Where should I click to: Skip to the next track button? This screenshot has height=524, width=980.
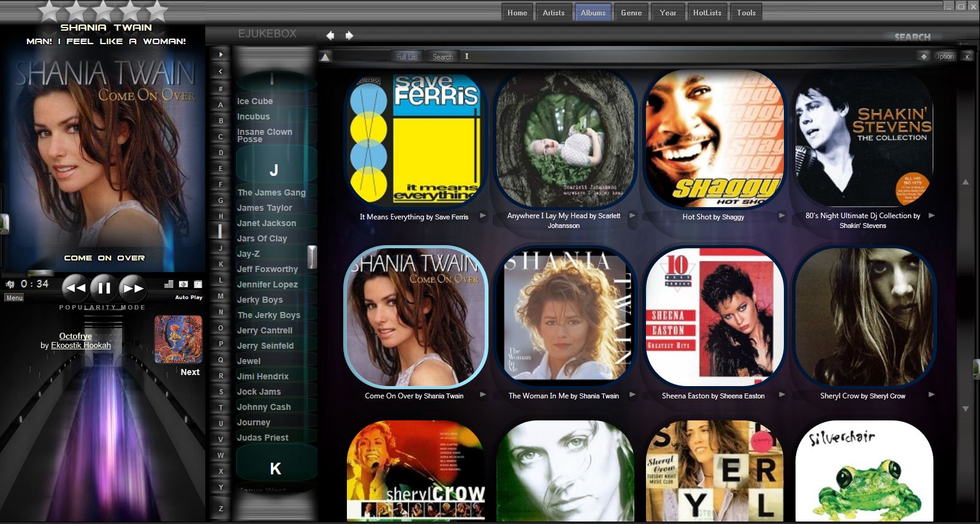pos(132,287)
